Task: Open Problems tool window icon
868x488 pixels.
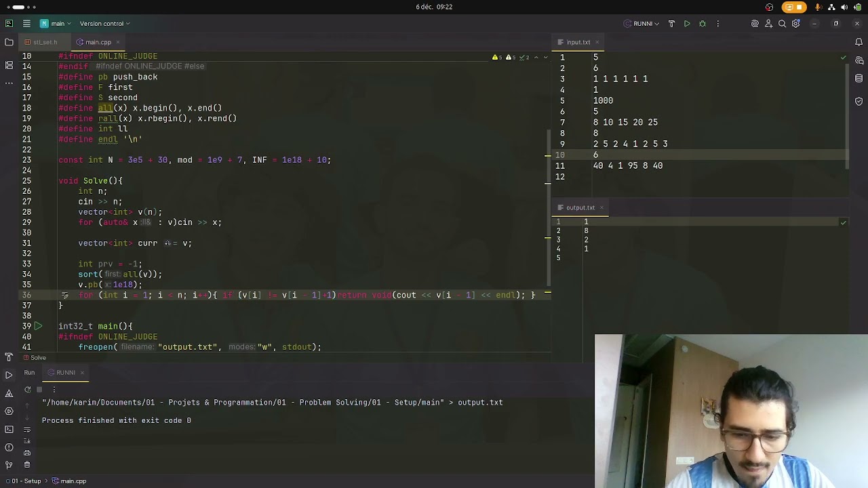Action: coord(9,447)
